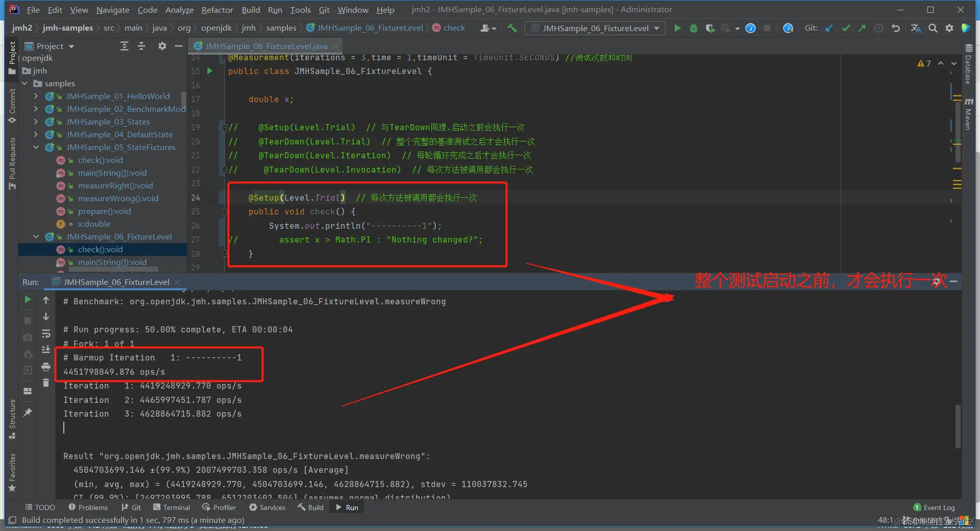This screenshot has width=980, height=531.
Task: Open the Event Log
Action: (934, 508)
